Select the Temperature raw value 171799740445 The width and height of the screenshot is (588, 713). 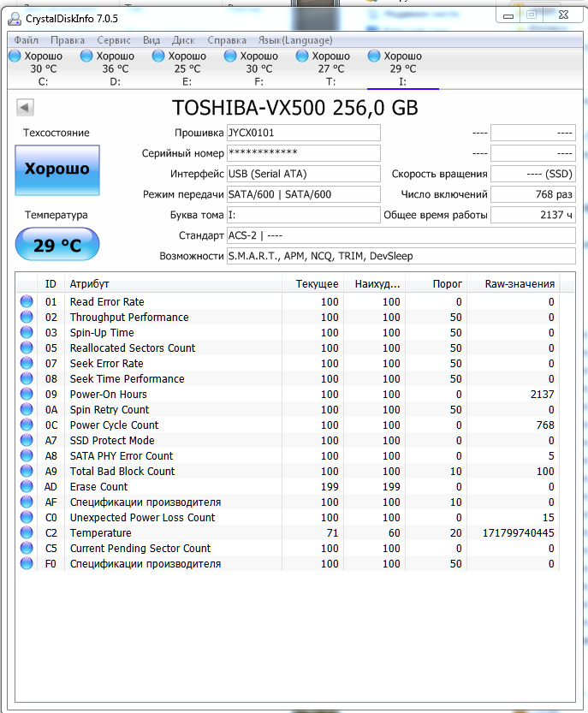pos(519,533)
